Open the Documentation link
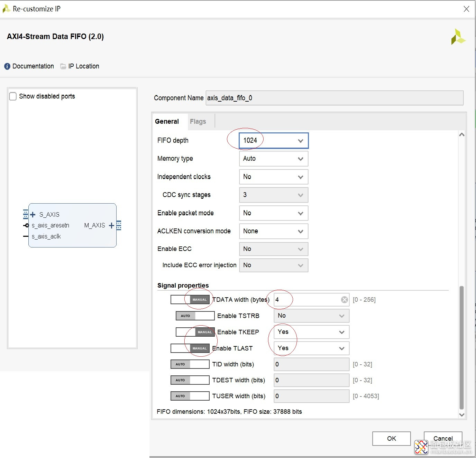Viewport: 476px width, 458px height. [33, 66]
